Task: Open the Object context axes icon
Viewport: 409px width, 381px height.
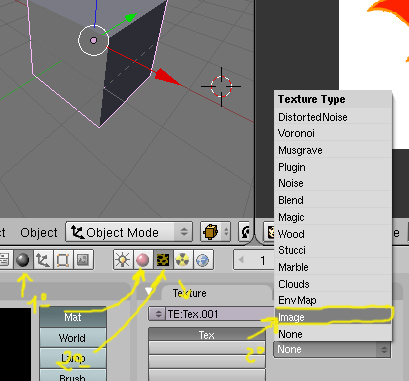Action: point(43,260)
